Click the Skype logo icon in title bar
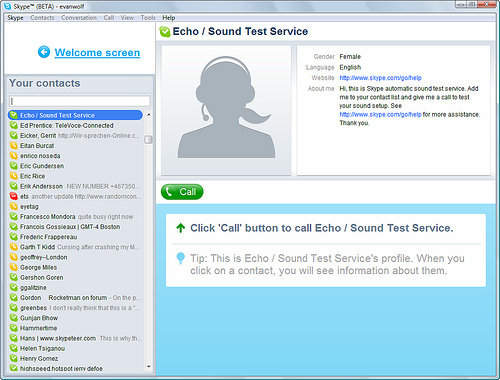 (x=7, y=6)
